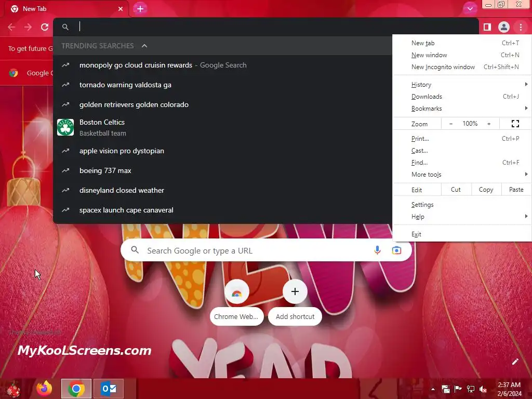Click the back navigation arrow
Image resolution: width=532 pixels, height=399 pixels.
11,27
